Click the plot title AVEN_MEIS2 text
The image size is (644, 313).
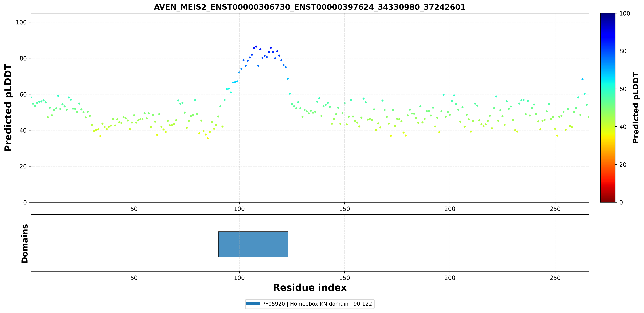tap(310, 7)
